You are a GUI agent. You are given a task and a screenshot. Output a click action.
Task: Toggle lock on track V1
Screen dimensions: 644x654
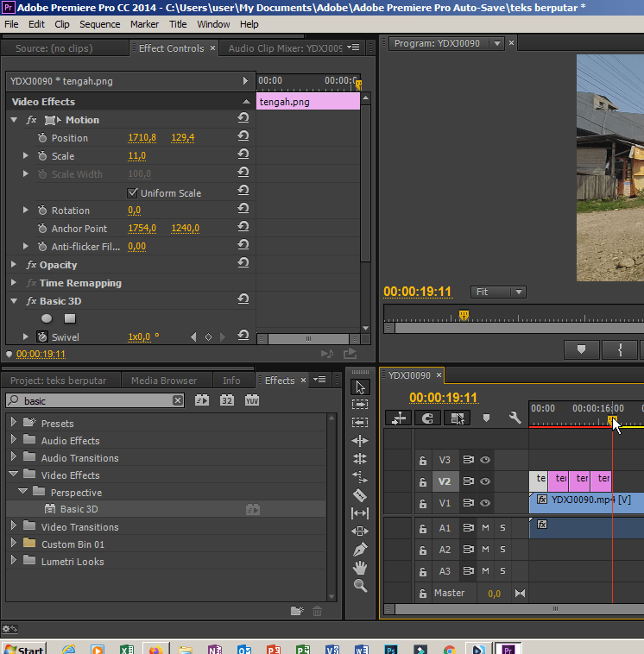pos(423,503)
